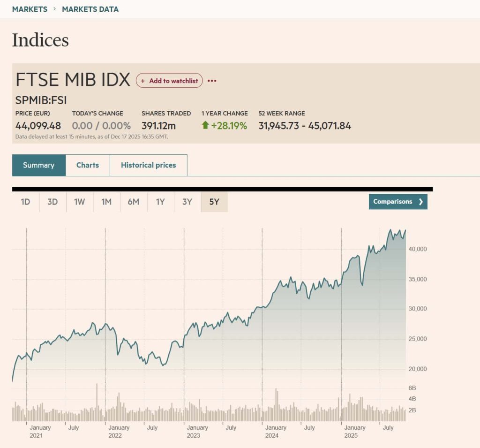Click the January 2023 timeline label

196,431
